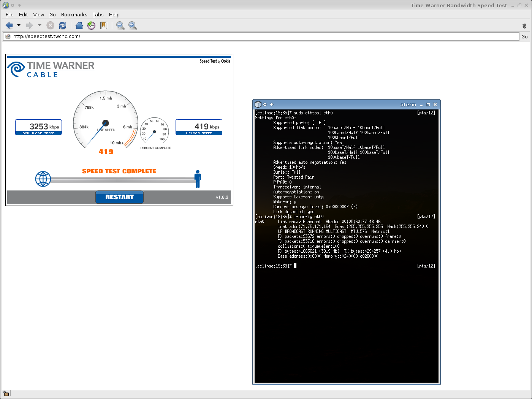Open the Help menu

tap(114, 14)
